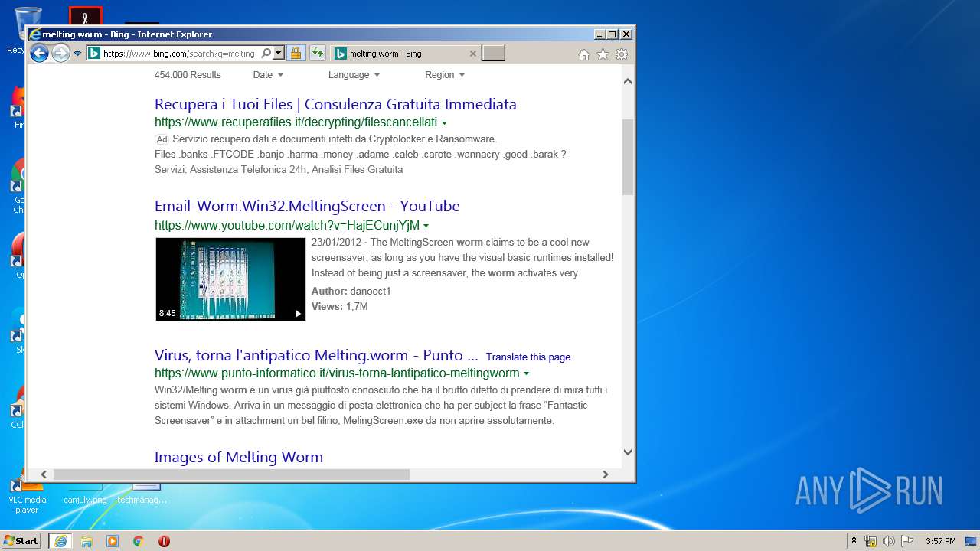
Task: Open the media player taskbar icon
Action: point(113,541)
